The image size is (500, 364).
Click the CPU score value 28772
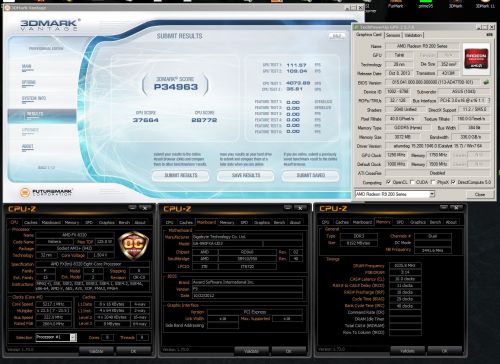point(204,120)
